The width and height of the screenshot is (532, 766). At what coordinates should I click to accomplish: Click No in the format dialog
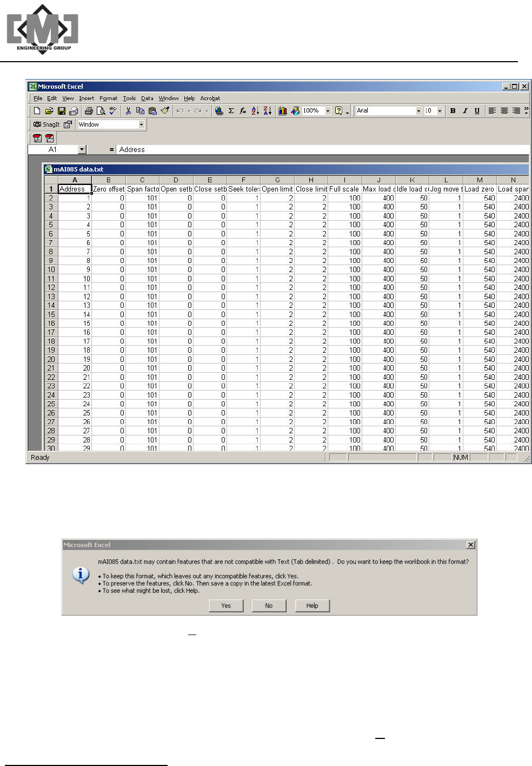coord(269,606)
